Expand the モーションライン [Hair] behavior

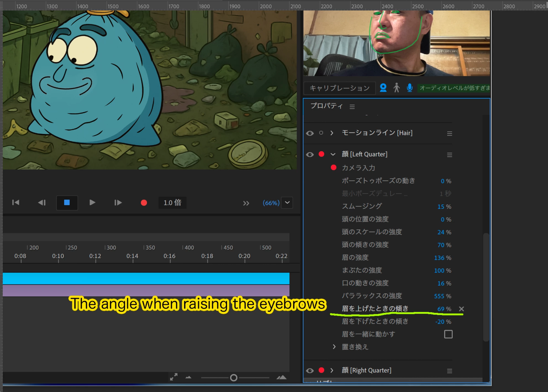pos(332,133)
